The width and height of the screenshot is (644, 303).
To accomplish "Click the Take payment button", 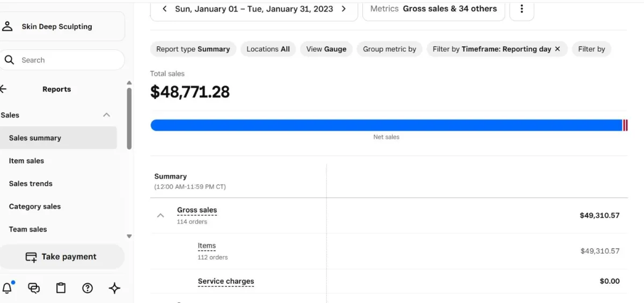I will (61, 257).
